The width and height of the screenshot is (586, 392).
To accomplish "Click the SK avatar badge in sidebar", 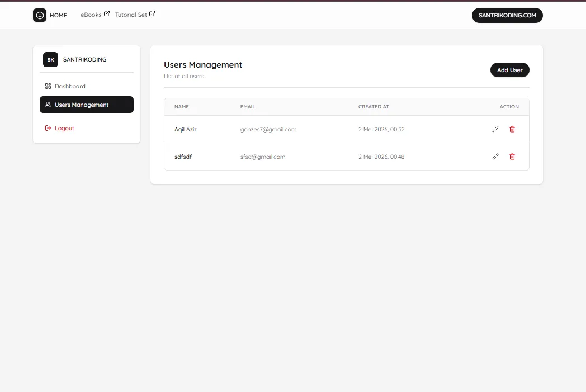I will (x=50, y=59).
